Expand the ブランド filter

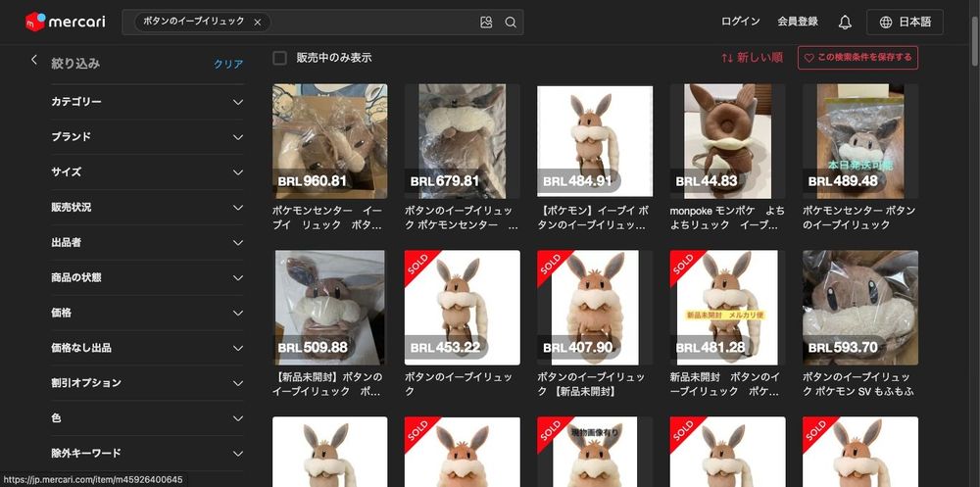coord(148,137)
